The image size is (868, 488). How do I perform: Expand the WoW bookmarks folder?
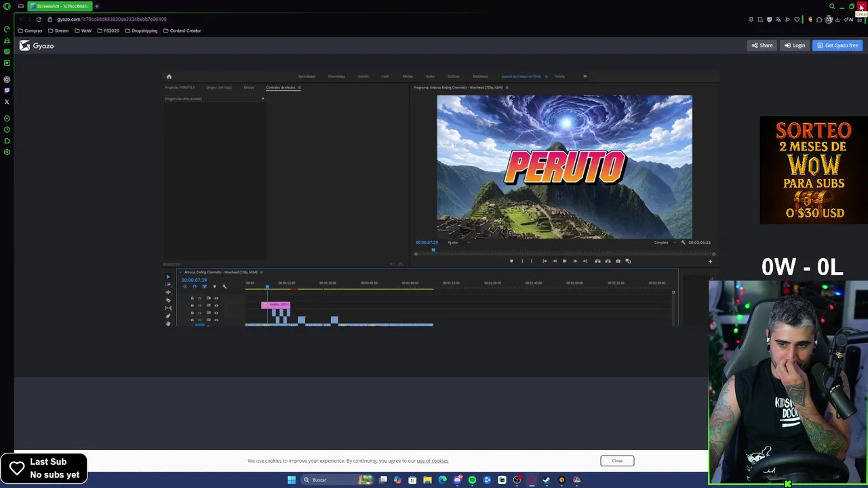click(83, 30)
